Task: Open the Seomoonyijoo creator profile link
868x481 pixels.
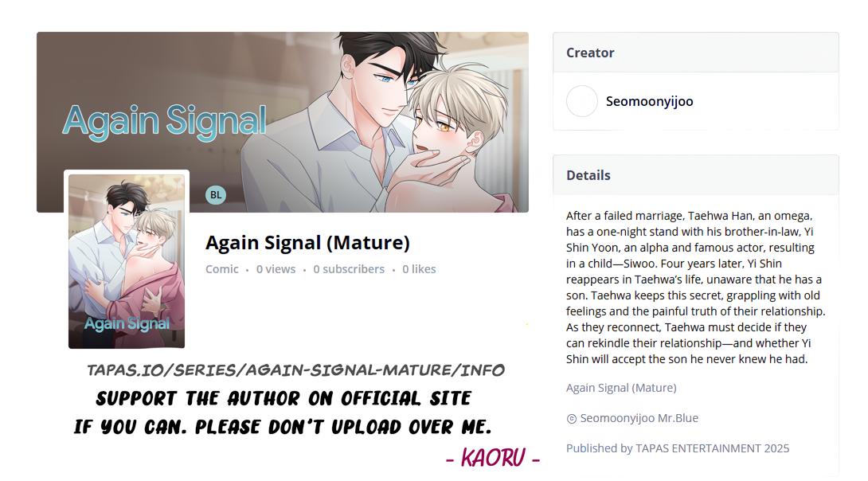Action: pos(649,101)
